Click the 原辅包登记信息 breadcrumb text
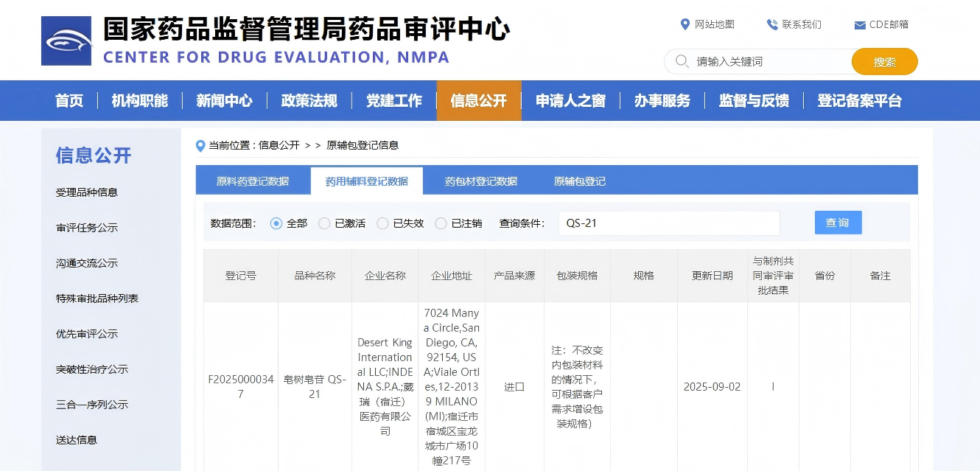This screenshot has width=980, height=471. [x=363, y=145]
